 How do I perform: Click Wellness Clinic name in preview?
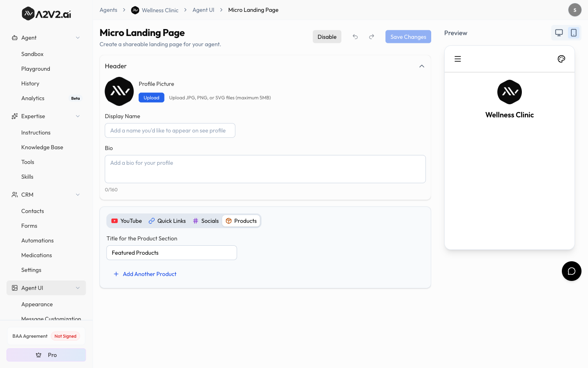click(510, 115)
